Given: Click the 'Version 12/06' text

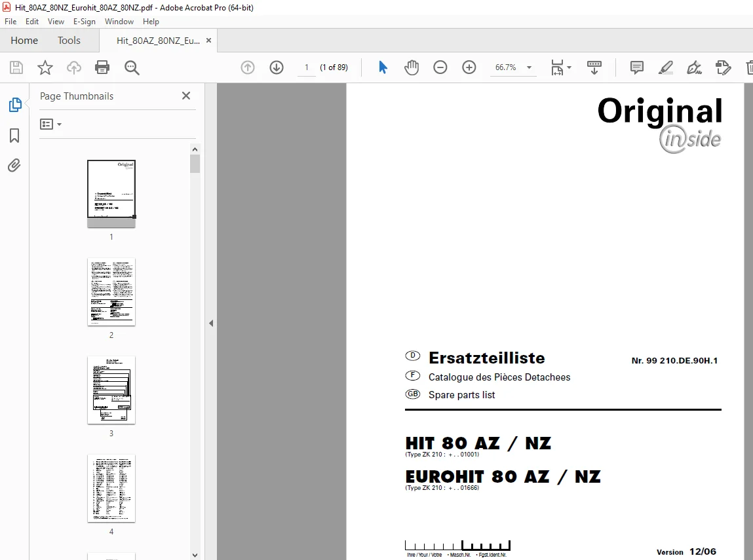Looking at the screenshot, I should [687, 552].
